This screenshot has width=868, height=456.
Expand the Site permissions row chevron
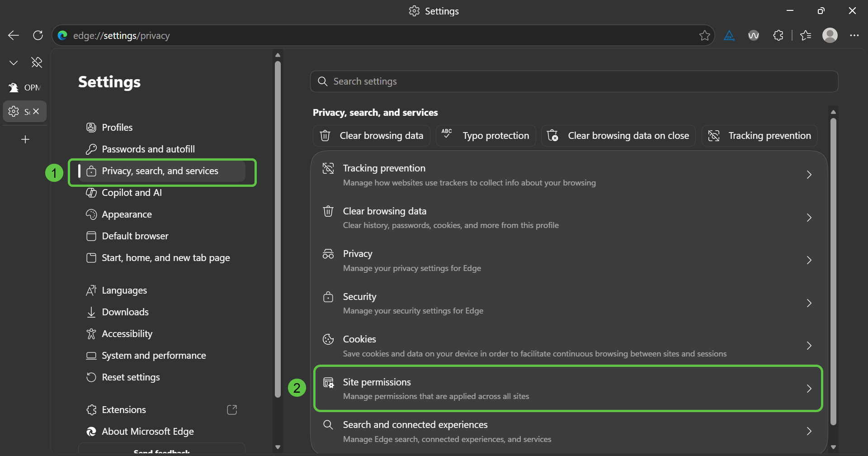pos(809,389)
